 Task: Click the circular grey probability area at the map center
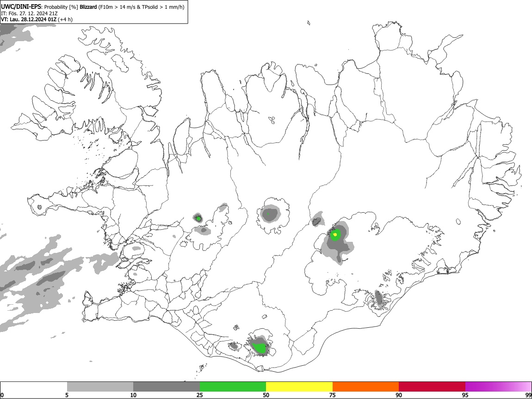click(x=271, y=214)
